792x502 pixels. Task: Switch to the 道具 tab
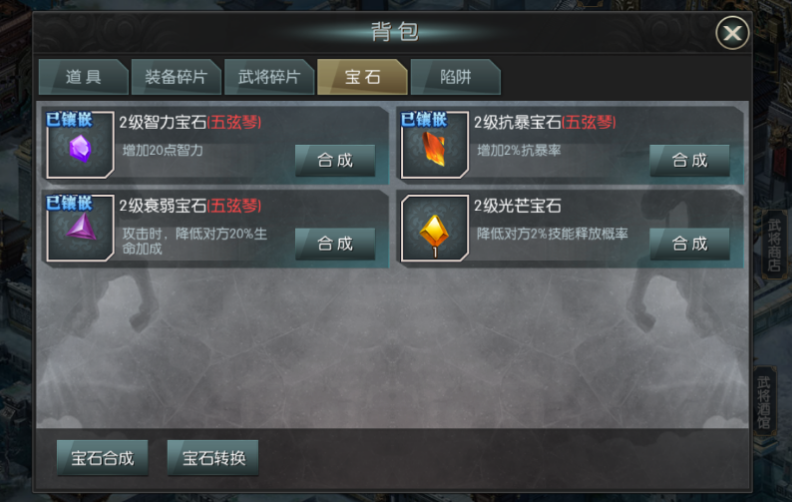pyautogui.click(x=83, y=77)
